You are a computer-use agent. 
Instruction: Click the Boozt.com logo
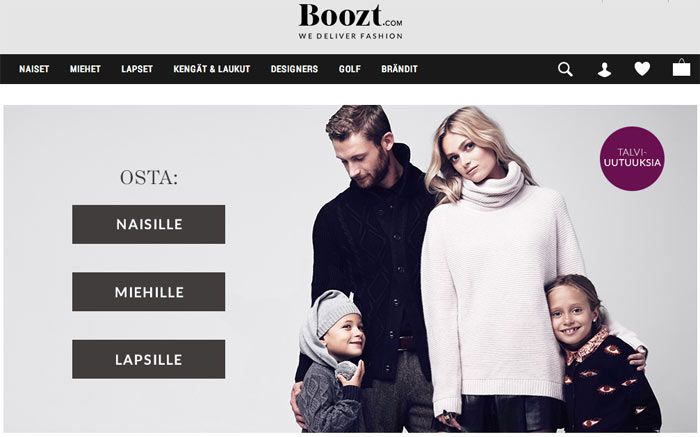tap(350, 17)
